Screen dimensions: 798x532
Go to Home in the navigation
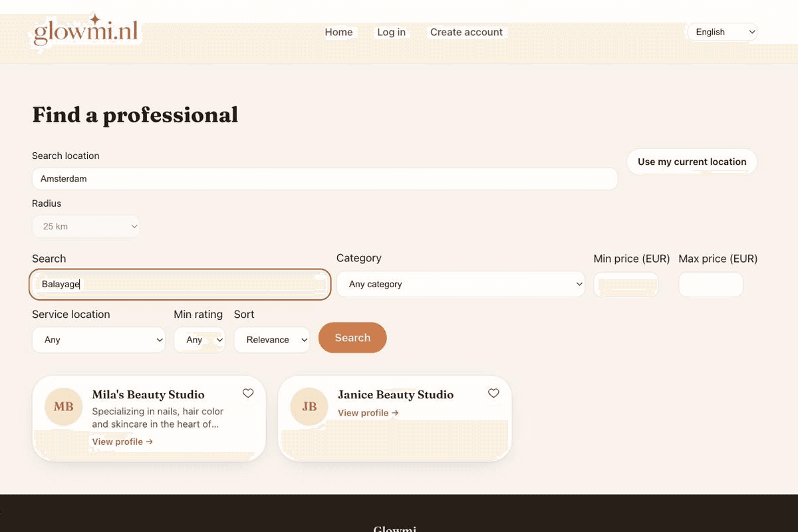click(338, 32)
